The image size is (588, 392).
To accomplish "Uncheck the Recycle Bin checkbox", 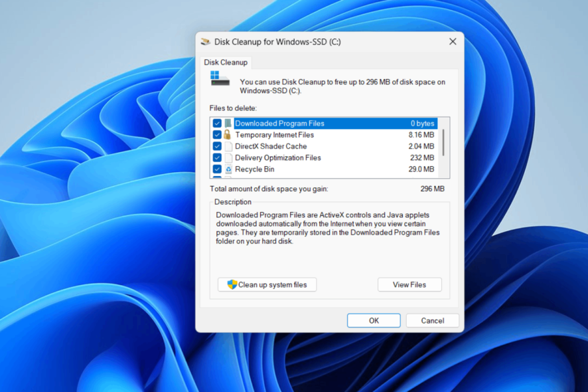I will pyautogui.click(x=217, y=169).
